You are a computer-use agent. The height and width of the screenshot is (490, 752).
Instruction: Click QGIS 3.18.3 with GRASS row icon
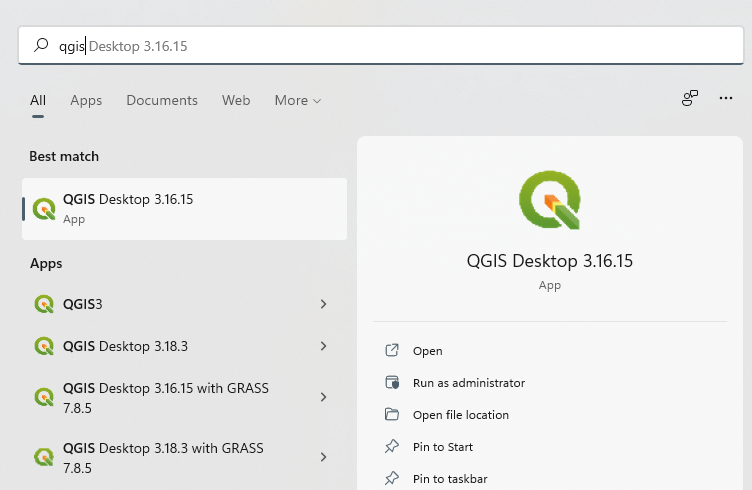[44, 457]
